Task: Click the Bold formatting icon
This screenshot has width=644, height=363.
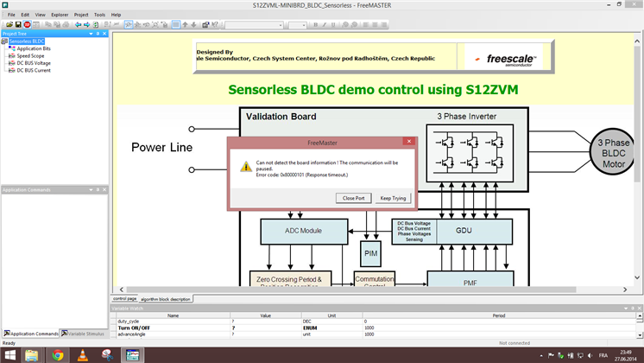Action: [315, 25]
